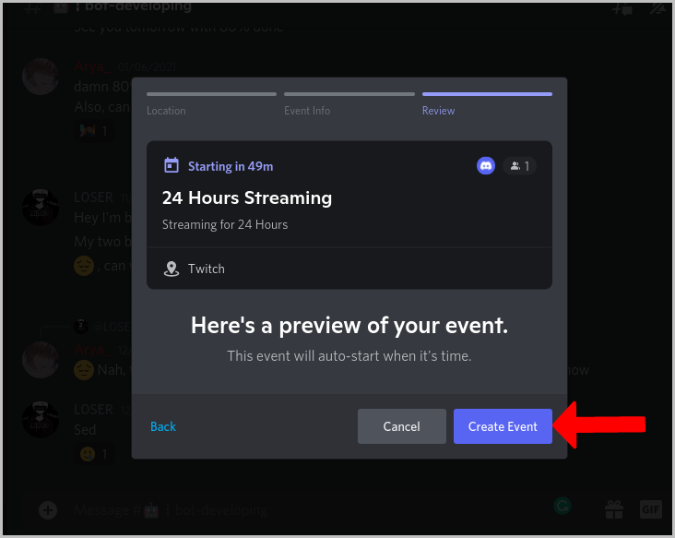
Task: Click the interested members count badge
Action: click(519, 166)
